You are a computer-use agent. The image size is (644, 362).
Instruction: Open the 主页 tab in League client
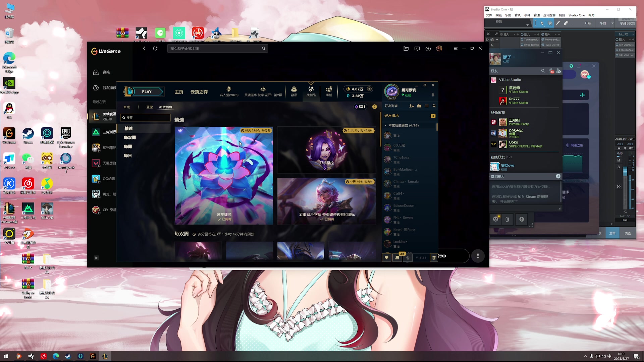click(179, 92)
